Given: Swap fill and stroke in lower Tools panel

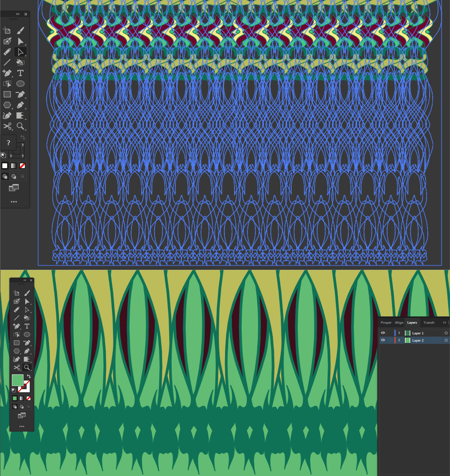Looking at the screenshot, I should [29, 376].
